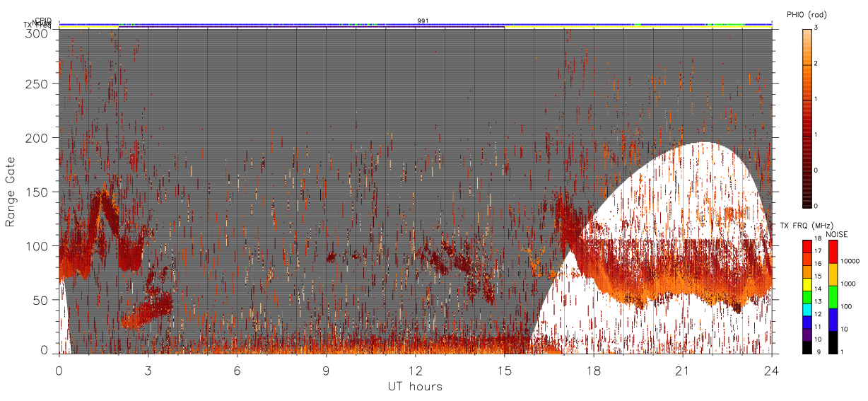Click the green NOISE swatch between 100 and 1000
This screenshot has height=401, width=868.
tap(833, 297)
